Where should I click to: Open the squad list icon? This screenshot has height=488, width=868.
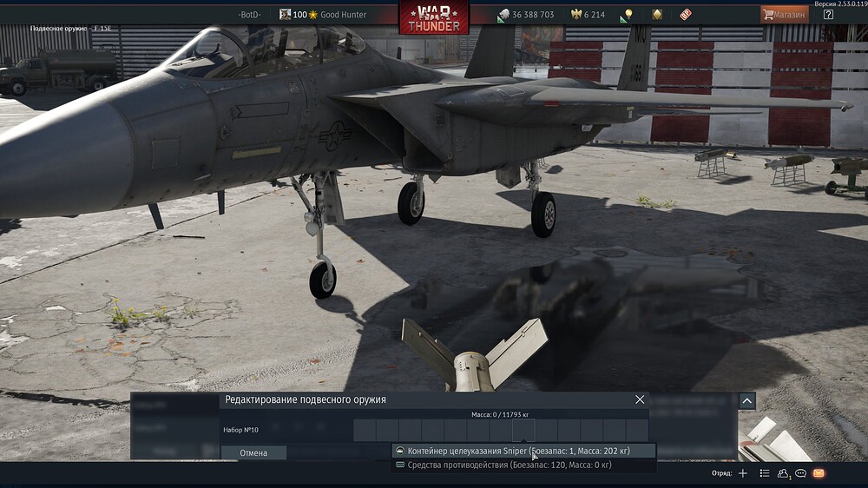click(x=765, y=473)
